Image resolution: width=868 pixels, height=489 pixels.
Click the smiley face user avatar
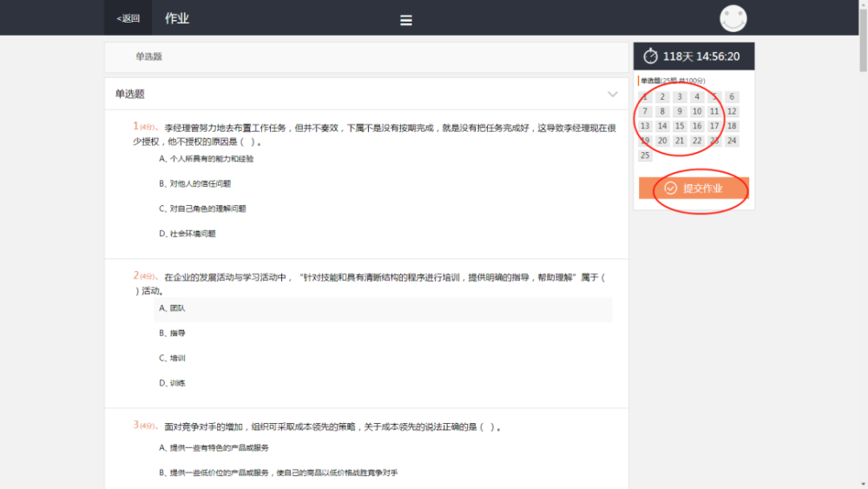733,18
